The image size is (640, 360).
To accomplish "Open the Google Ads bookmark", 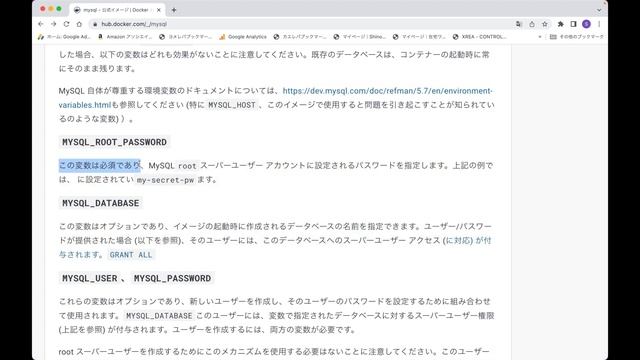I will tap(64, 37).
